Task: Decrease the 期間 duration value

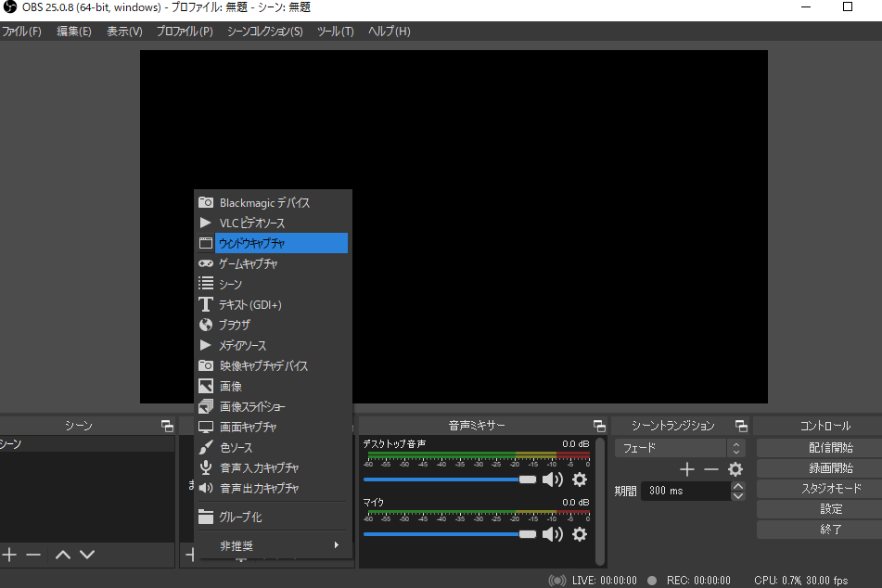Action: tap(738, 496)
